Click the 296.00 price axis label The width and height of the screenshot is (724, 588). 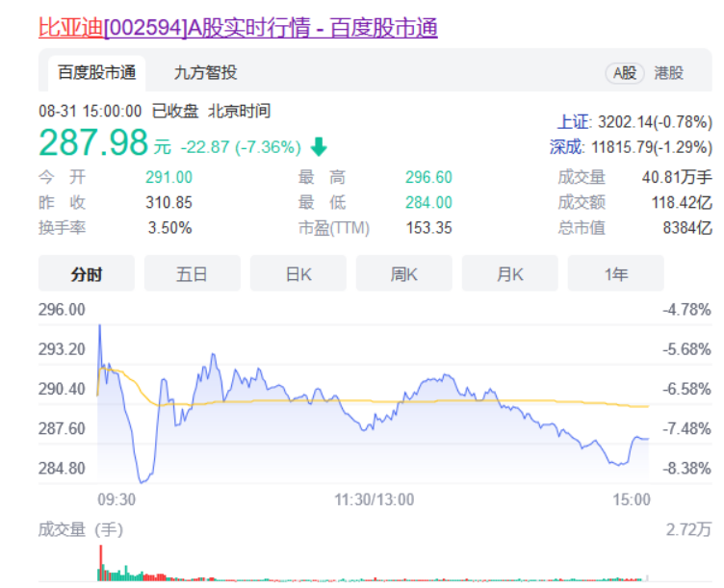click(x=62, y=309)
